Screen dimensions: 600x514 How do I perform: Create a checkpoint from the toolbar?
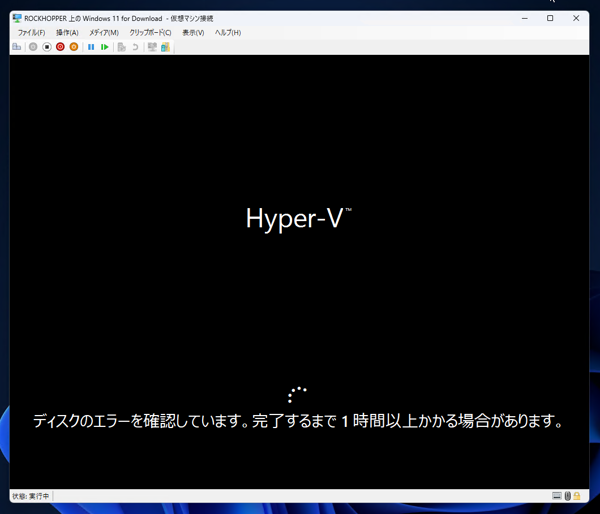click(122, 47)
